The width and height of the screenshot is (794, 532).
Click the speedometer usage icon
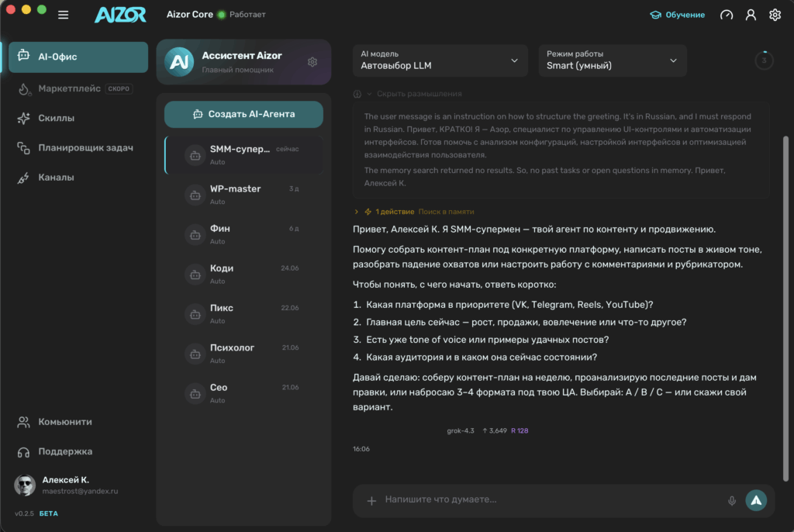tap(726, 15)
